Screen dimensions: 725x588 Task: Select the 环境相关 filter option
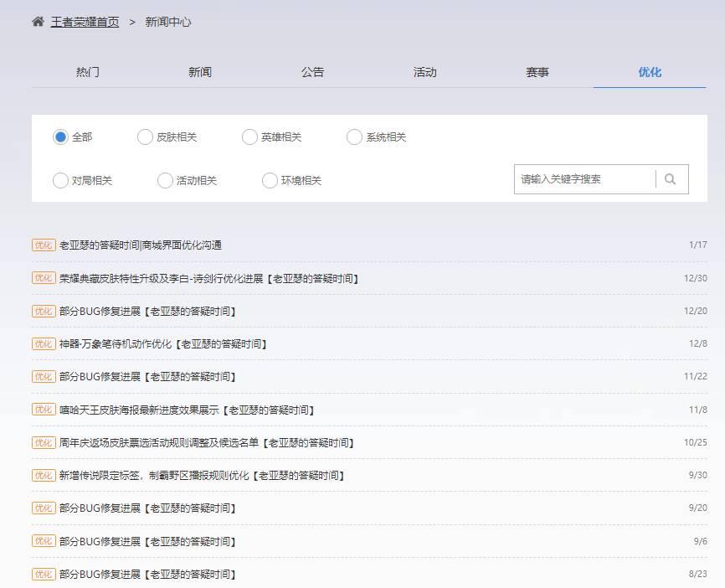point(270,180)
